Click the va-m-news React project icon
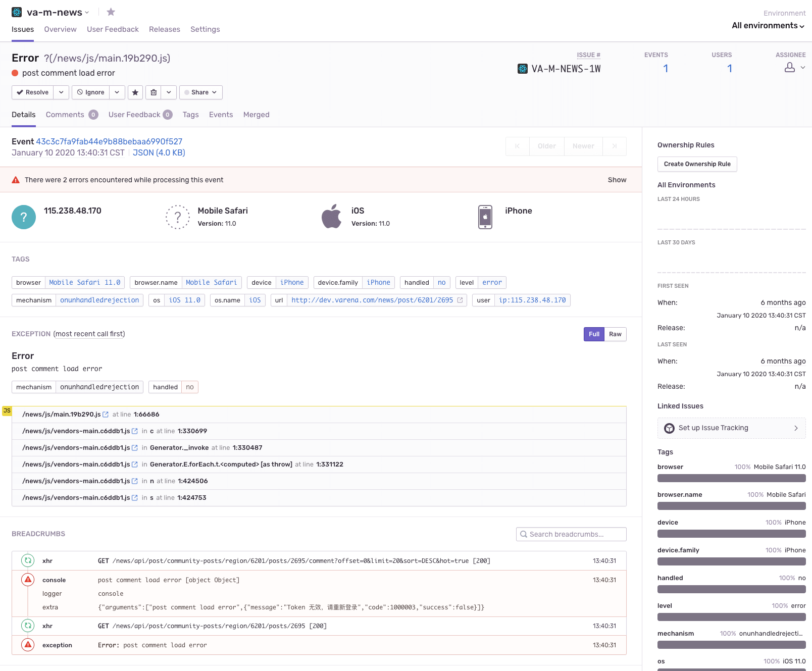This screenshot has height=671, width=812. 17,12
